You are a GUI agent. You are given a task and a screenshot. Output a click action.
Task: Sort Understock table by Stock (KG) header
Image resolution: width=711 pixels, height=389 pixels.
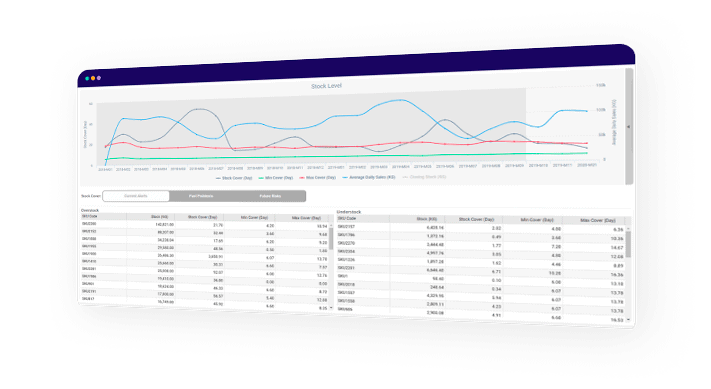[417, 219]
